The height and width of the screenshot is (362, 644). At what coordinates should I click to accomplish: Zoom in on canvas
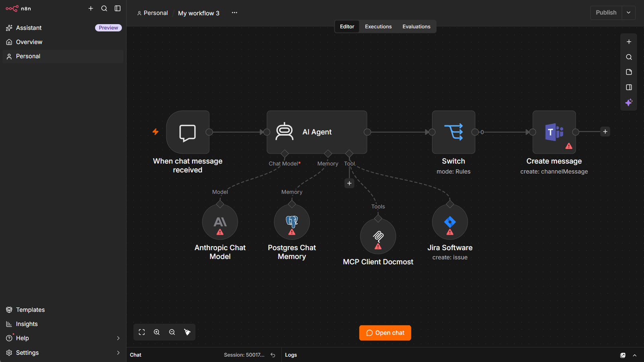click(157, 332)
